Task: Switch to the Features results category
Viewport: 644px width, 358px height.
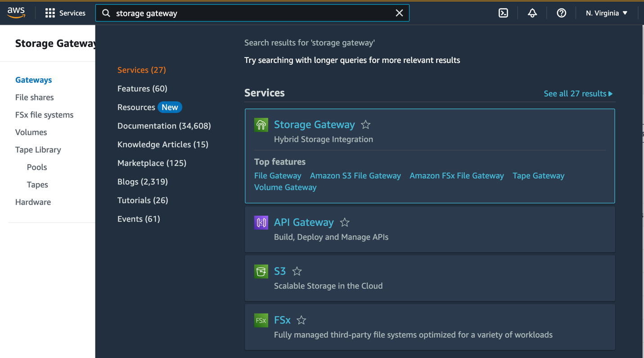Action: coord(142,89)
